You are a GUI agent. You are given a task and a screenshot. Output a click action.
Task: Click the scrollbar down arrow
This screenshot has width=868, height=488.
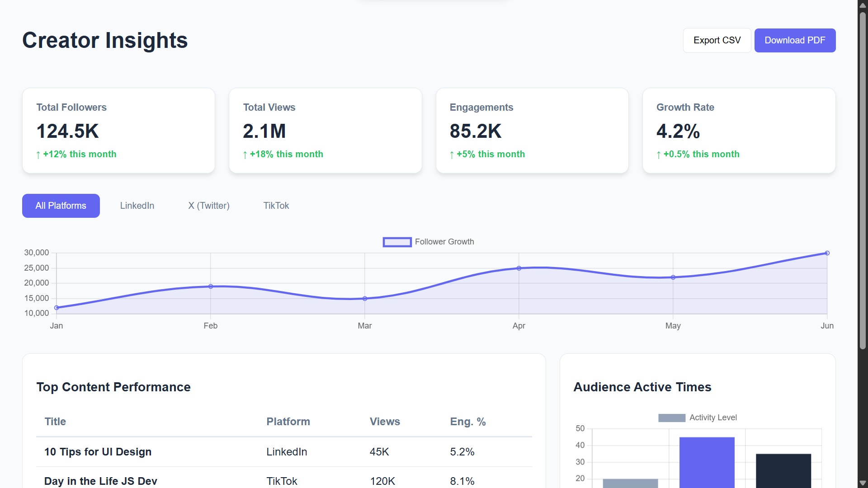(x=863, y=483)
